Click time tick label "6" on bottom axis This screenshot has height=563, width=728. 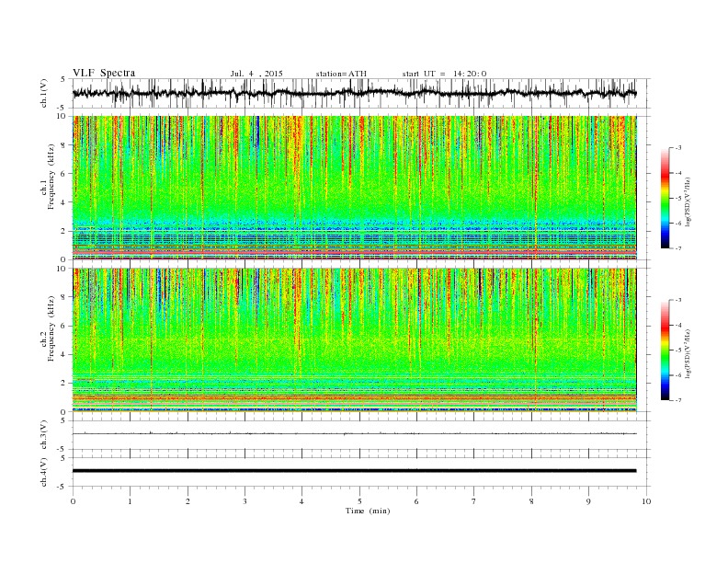coord(416,501)
